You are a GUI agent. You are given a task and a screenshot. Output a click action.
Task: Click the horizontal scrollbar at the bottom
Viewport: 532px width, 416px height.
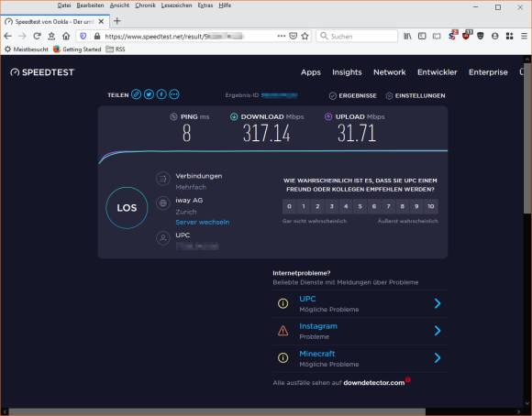(x=217, y=412)
